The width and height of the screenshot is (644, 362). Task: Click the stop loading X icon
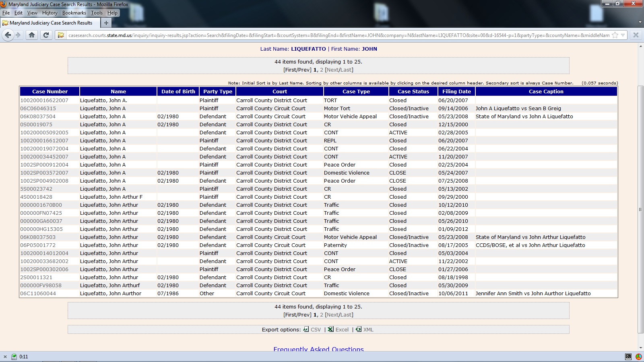(x=636, y=35)
